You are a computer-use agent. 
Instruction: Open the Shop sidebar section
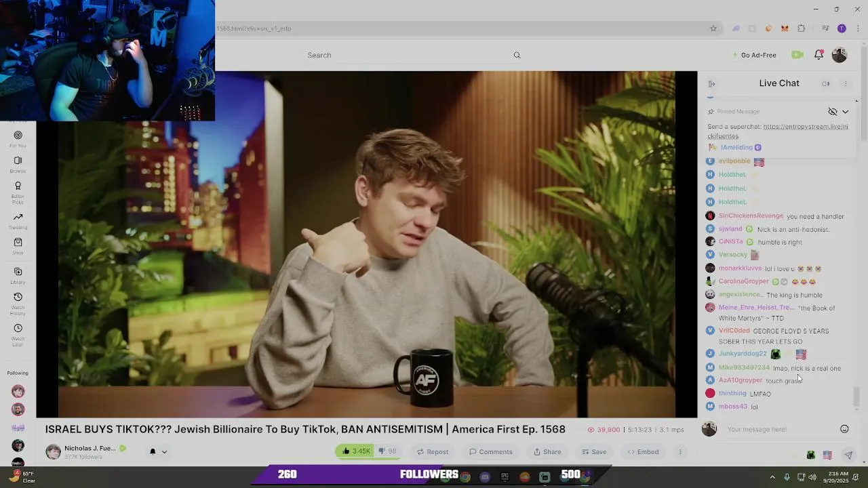[x=18, y=247]
